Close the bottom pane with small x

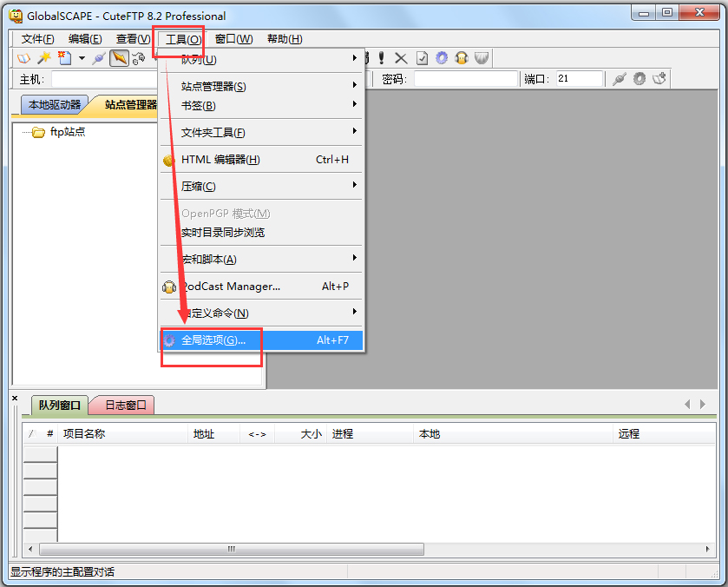15,399
